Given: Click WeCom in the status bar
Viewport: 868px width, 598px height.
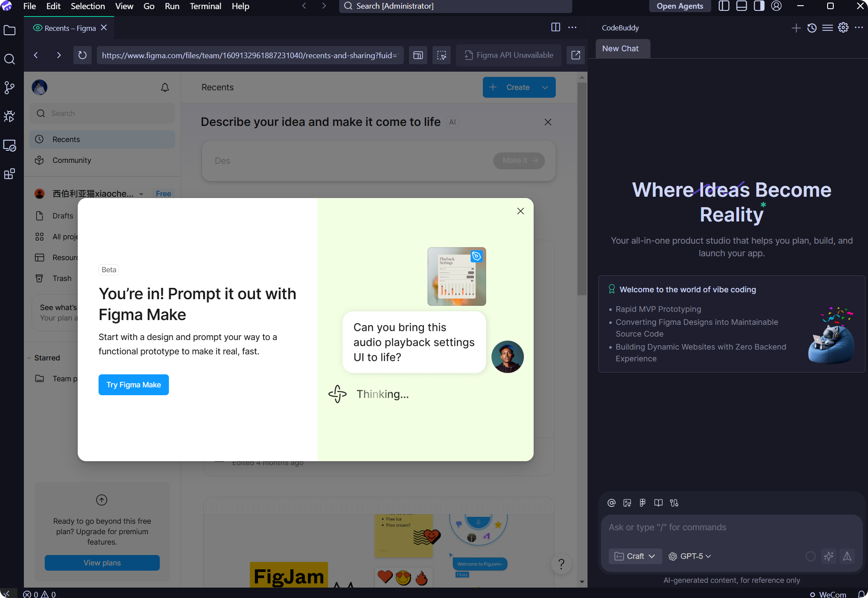Looking at the screenshot, I should 828,594.
